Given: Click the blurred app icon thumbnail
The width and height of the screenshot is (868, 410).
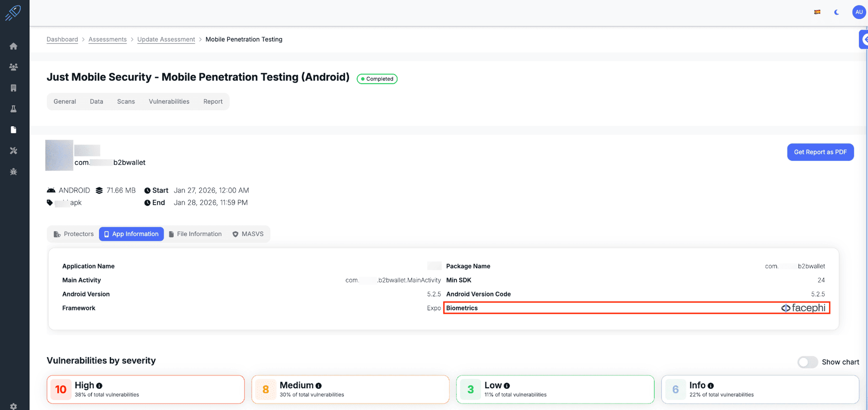Looking at the screenshot, I should click(x=59, y=156).
